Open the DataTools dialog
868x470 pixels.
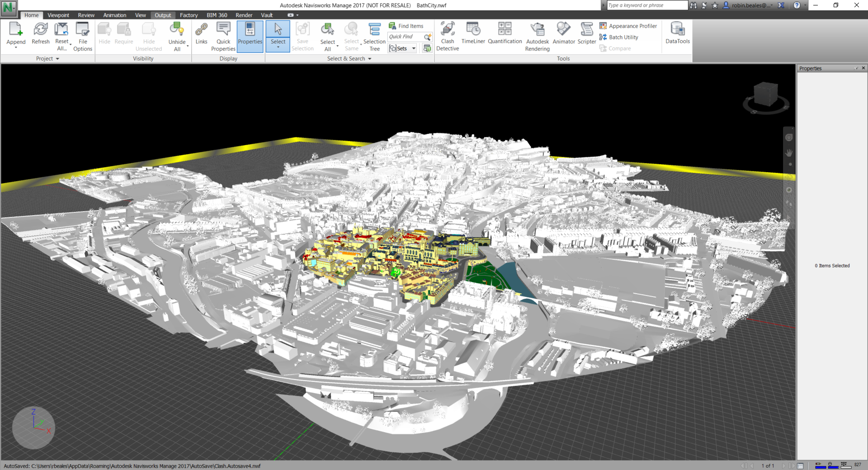click(677, 33)
